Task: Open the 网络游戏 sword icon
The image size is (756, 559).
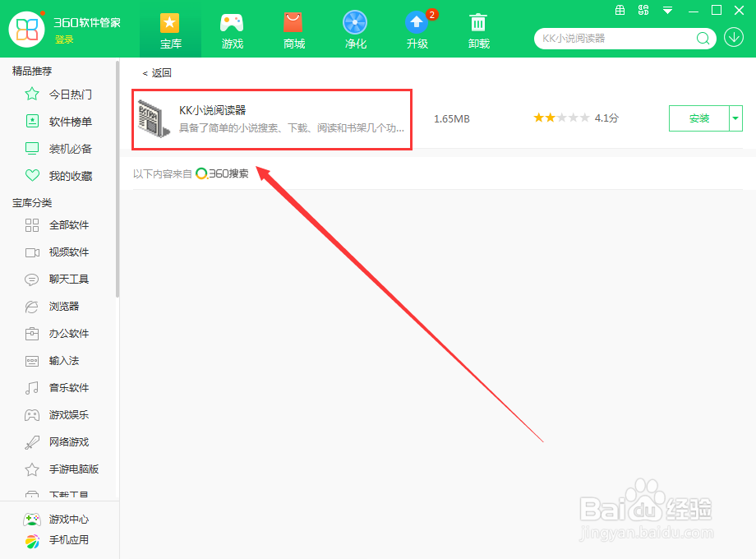Action: click(x=32, y=442)
